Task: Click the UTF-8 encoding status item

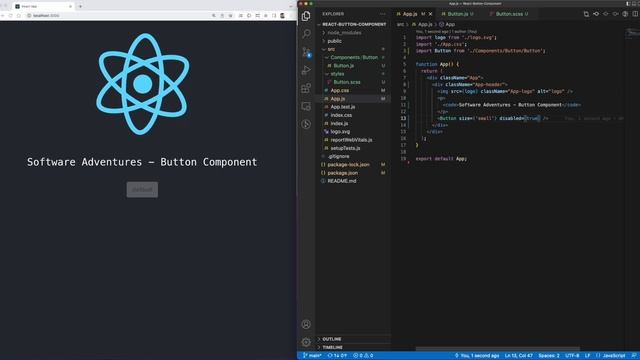Action: [x=572, y=356]
